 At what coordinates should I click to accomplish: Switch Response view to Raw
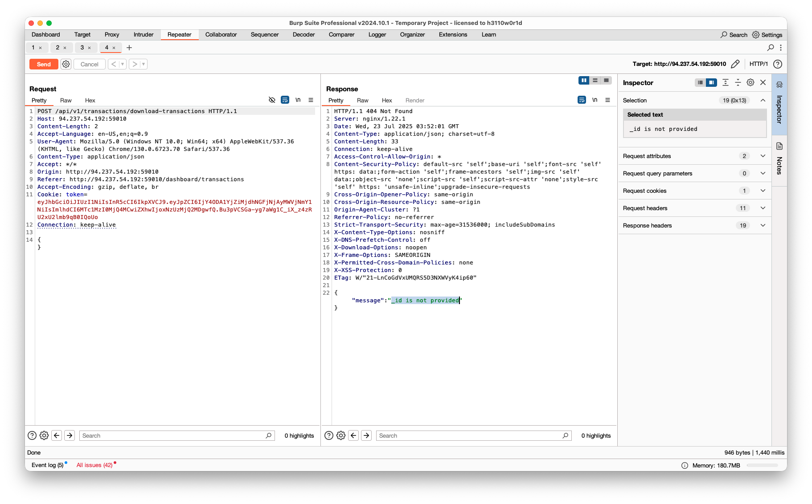coord(363,101)
